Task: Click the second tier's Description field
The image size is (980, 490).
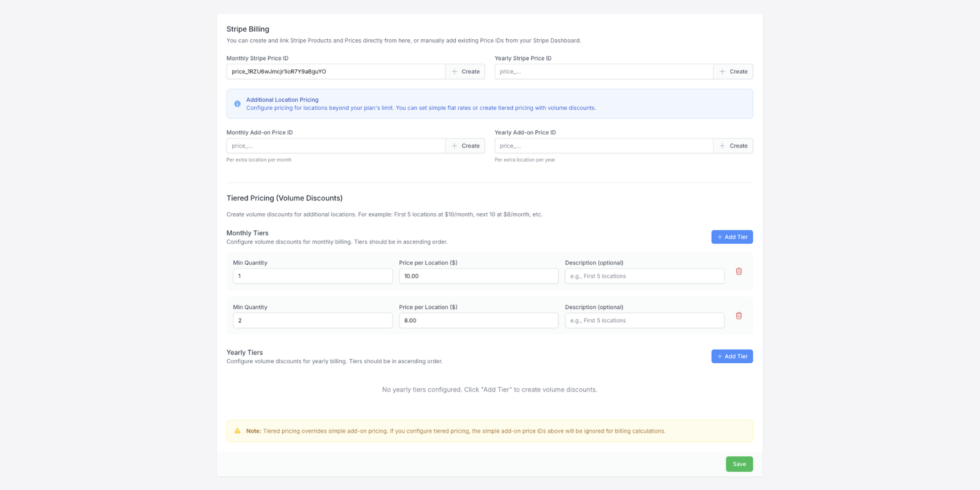Action: click(644, 320)
